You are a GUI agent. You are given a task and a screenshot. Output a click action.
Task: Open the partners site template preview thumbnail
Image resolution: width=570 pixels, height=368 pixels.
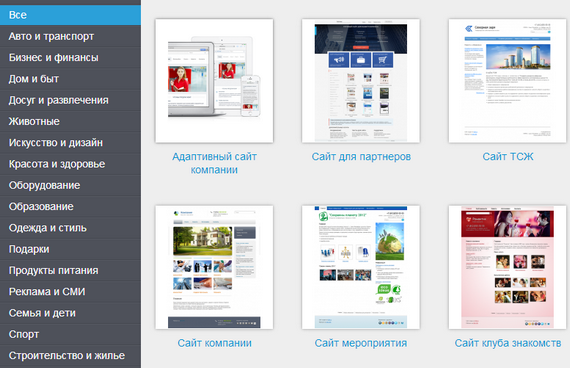(x=361, y=81)
